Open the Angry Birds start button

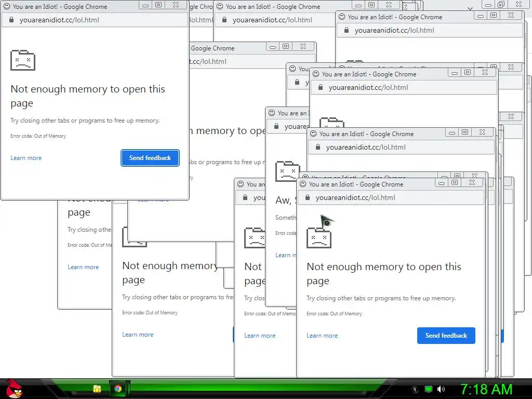14,389
